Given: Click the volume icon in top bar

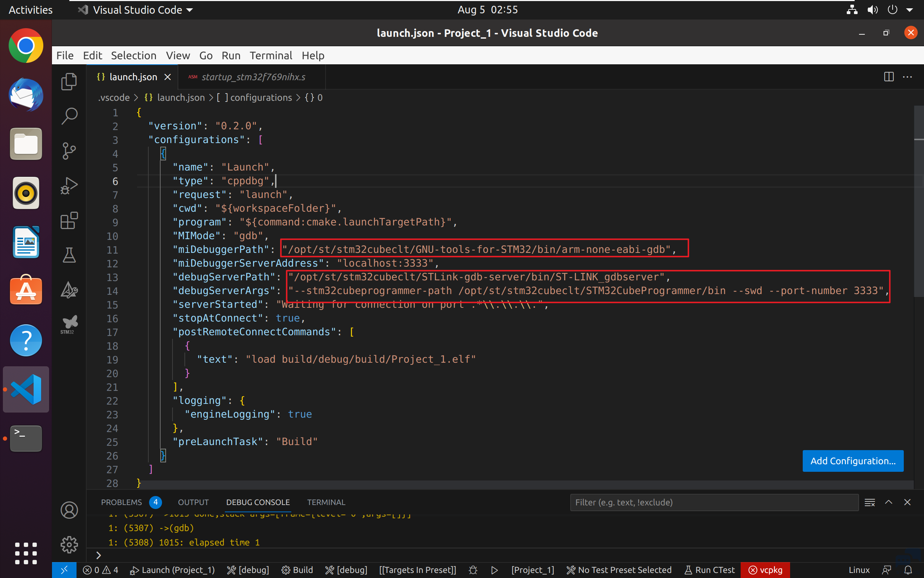Looking at the screenshot, I should [x=872, y=10].
